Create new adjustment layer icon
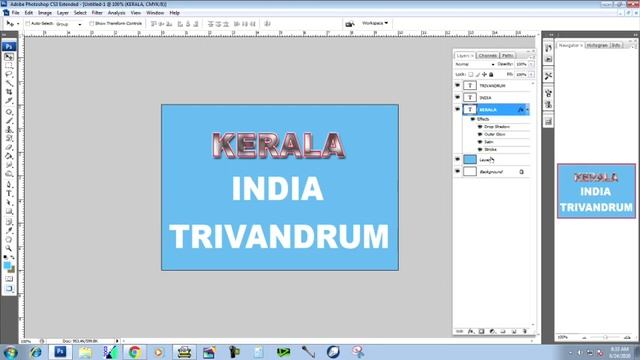The height and width of the screenshot is (360, 640). point(492,331)
